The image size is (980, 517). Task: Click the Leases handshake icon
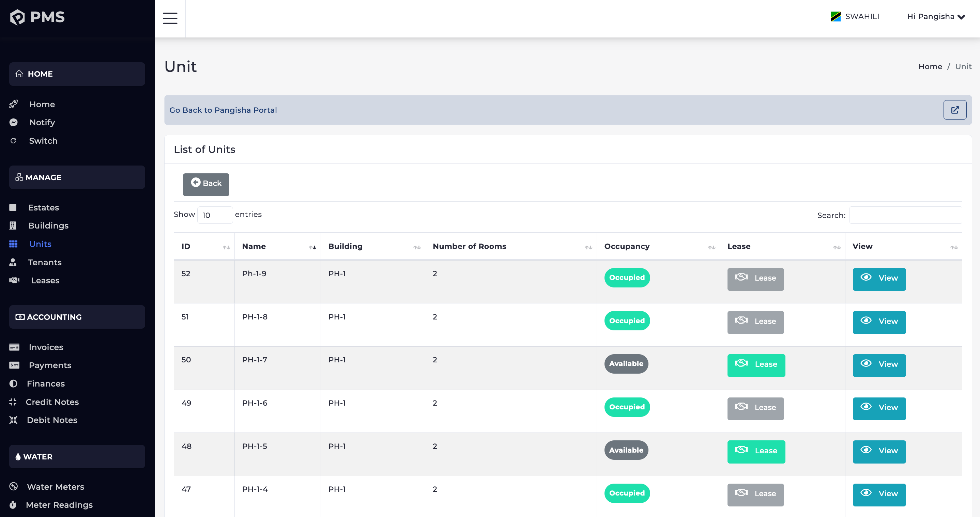[x=14, y=280]
